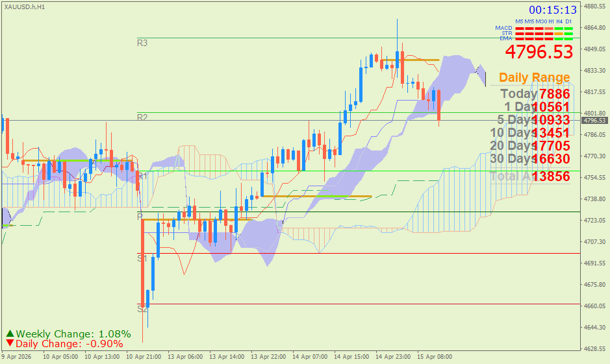Click the 10 Apr 05:00 time axis label

click(x=60, y=356)
